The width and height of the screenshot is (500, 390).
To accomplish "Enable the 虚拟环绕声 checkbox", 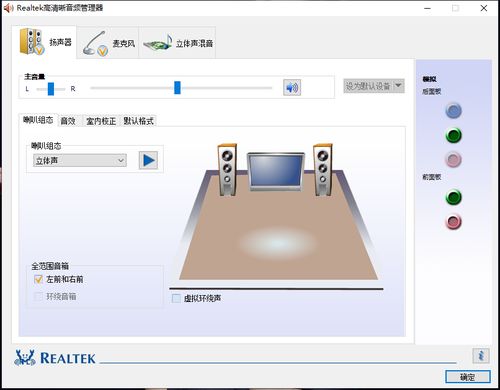I will pyautogui.click(x=176, y=298).
